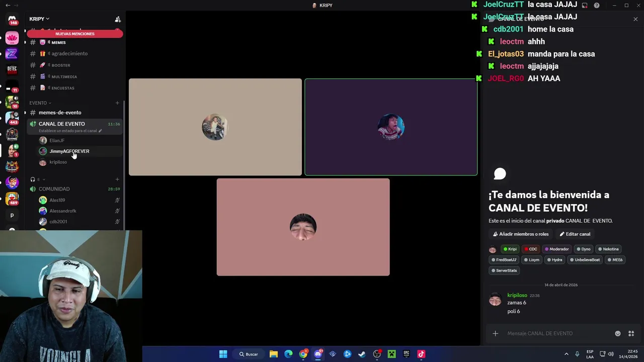644x362 pixels.
Task: Open Steam from taskbar
Action: click(362, 354)
